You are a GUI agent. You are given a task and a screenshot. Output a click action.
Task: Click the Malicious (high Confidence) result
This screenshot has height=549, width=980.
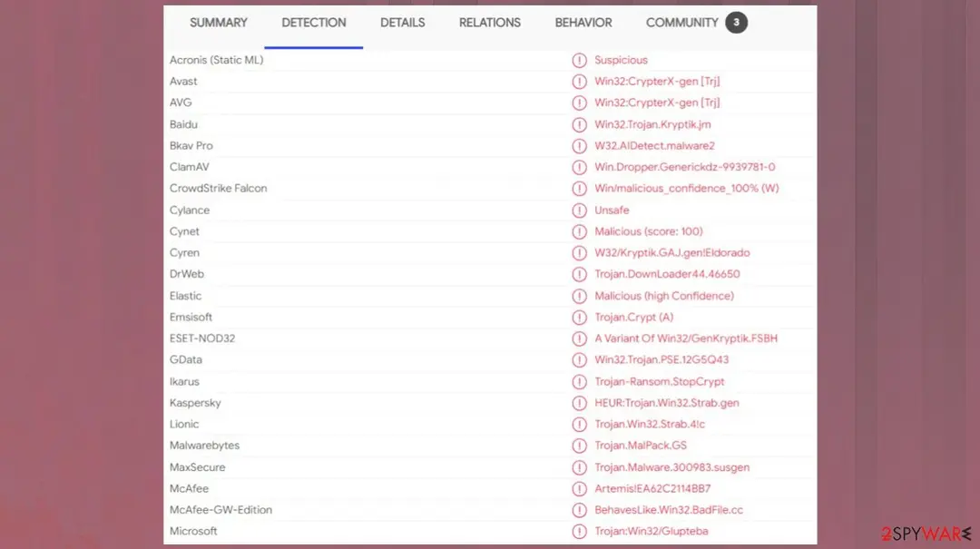663,296
